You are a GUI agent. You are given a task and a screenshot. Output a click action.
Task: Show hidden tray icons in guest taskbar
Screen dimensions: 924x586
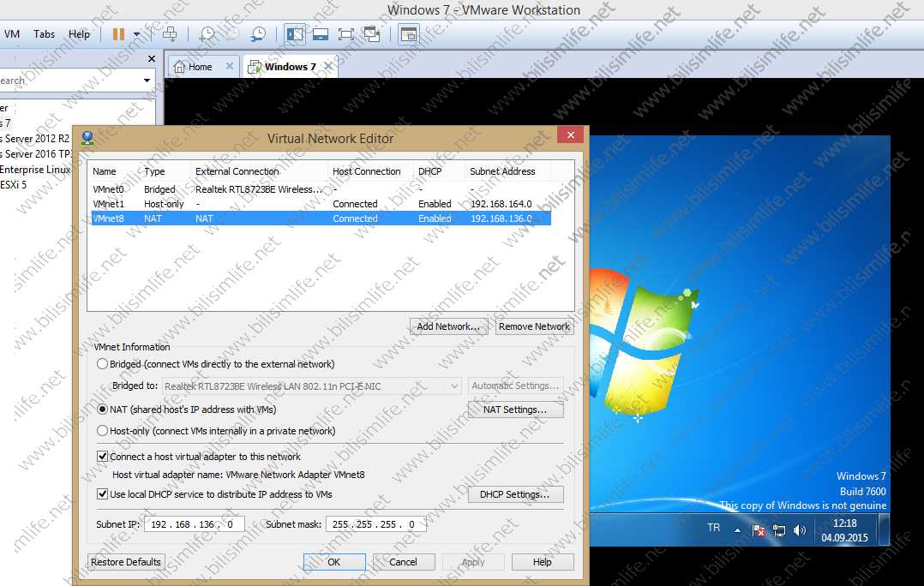[737, 530]
